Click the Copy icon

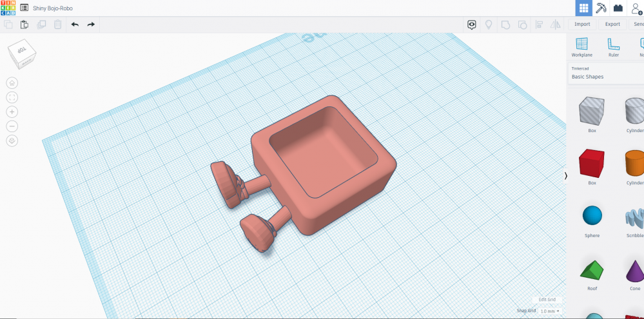(x=8, y=24)
